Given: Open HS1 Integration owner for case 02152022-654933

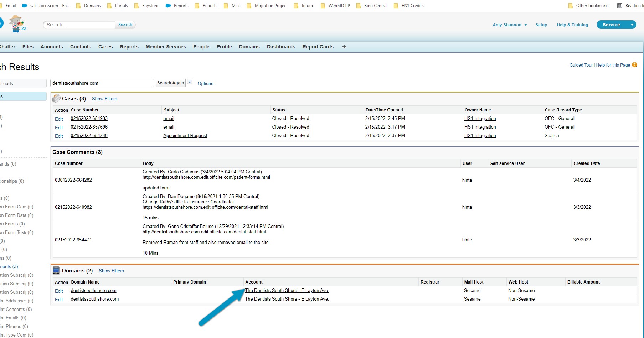Looking at the screenshot, I should point(480,119).
